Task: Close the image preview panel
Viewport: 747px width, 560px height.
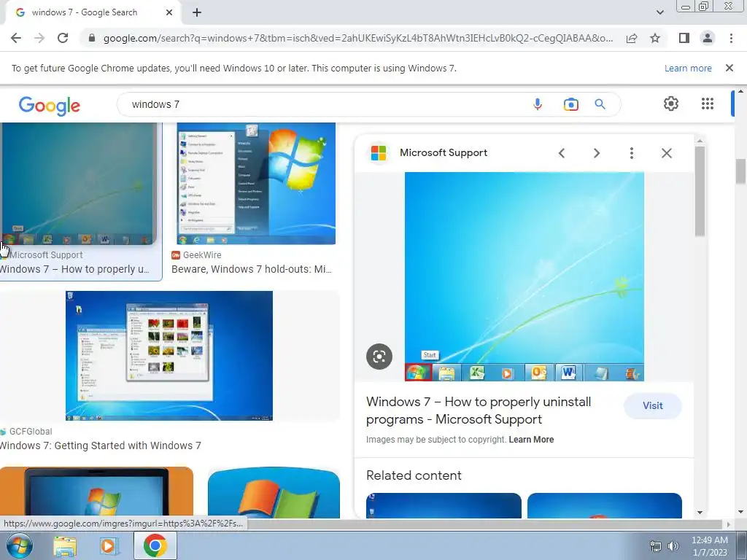Action: click(667, 153)
